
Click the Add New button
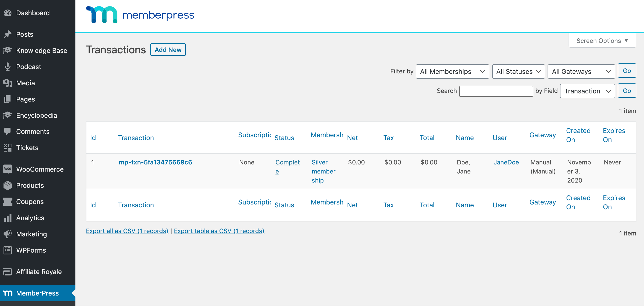point(168,50)
